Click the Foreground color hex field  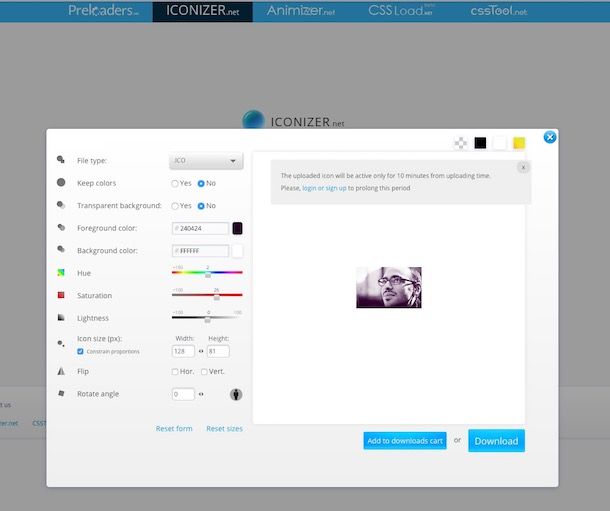200,228
